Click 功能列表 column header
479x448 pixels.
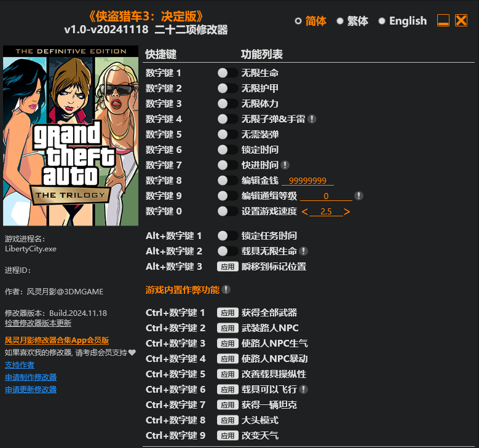coord(262,54)
